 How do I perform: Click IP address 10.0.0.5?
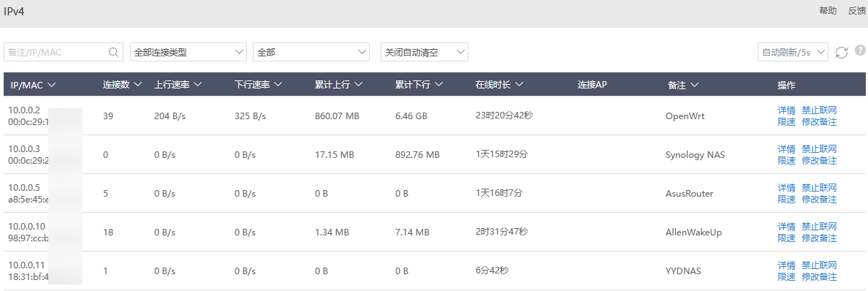click(x=23, y=187)
